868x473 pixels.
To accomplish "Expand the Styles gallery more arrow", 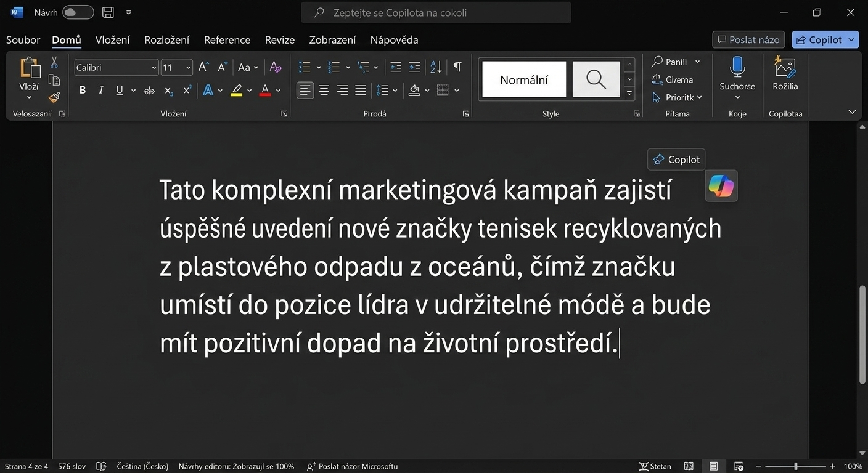I will [x=629, y=94].
